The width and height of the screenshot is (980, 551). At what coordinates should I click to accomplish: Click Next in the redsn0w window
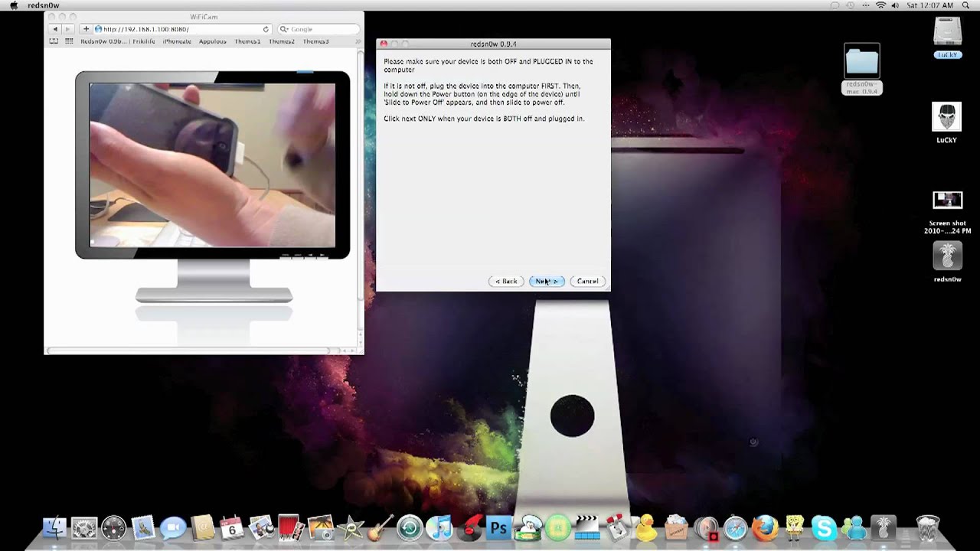click(547, 282)
